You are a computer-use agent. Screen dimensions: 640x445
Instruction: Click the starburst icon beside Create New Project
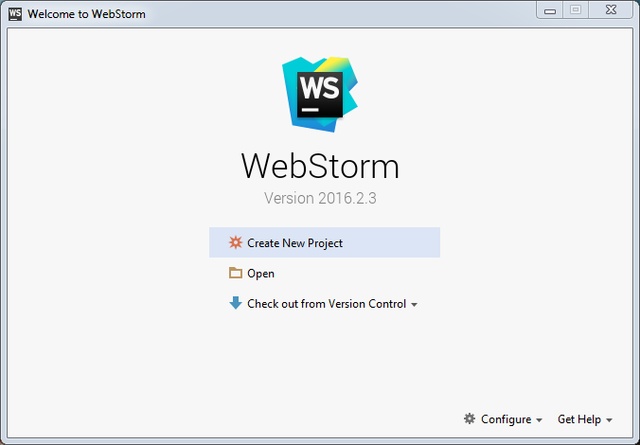pyautogui.click(x=235, y=242)
